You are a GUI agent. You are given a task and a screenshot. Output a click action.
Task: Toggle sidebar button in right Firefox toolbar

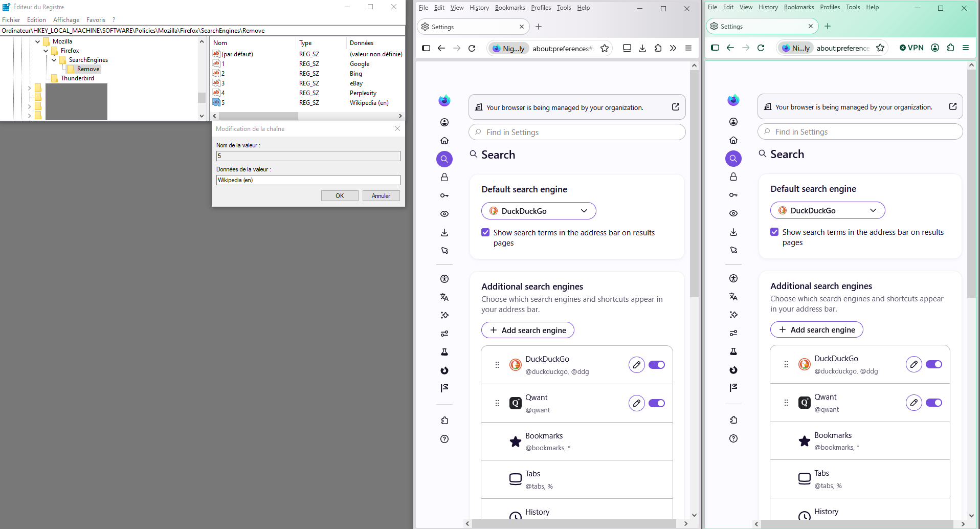[x=715, y=48]
